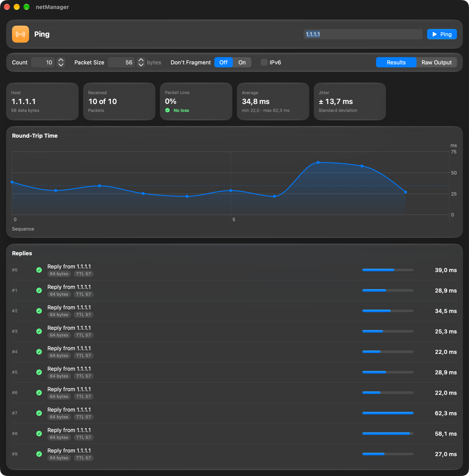Click green check icon for reply #1
This screenshot has height=476, width=469.
coord(39,290)
